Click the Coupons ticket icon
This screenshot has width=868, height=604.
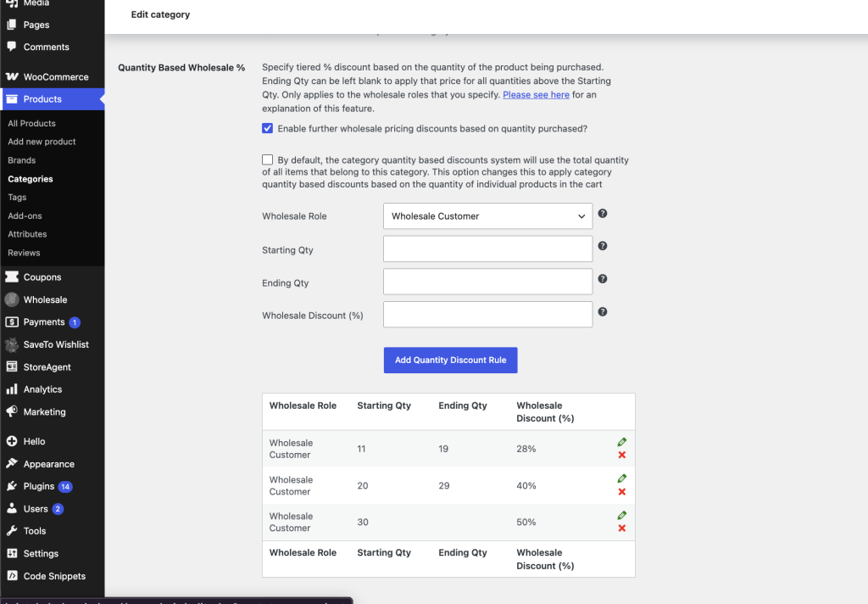[x=12, y=277]
